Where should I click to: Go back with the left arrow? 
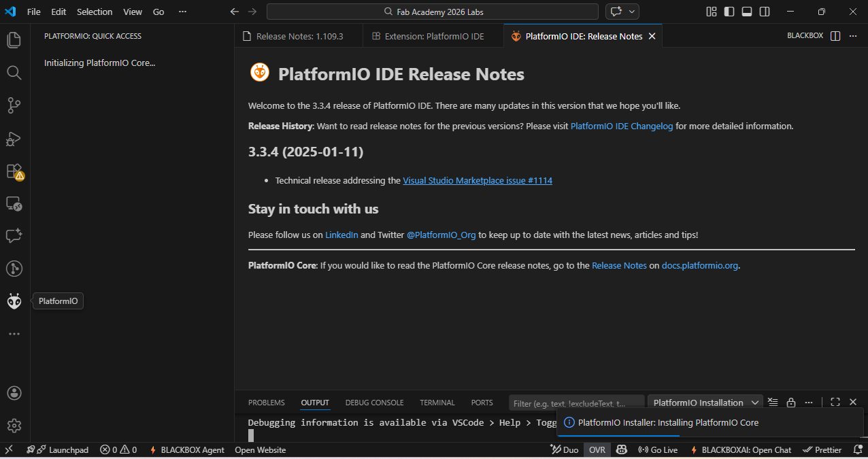click(235, 12)
